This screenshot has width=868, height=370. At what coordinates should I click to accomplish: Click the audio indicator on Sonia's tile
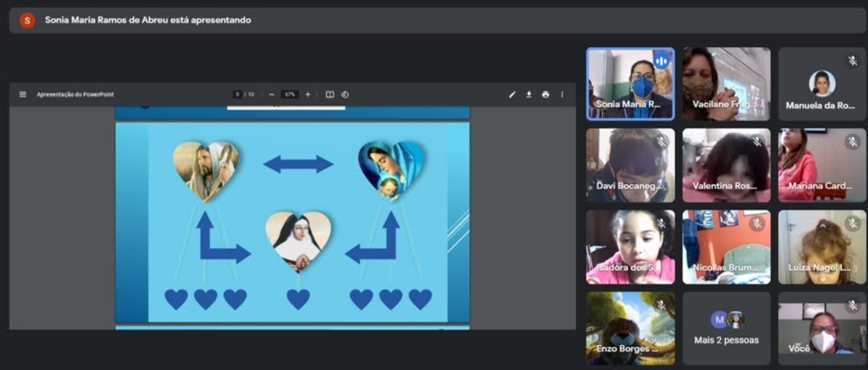pyautogui.click(x=661, y=61)
